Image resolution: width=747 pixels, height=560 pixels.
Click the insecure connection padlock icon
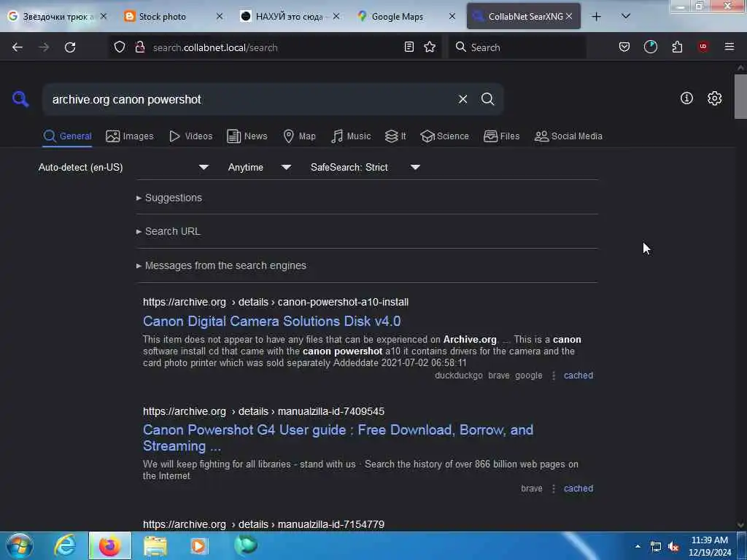point(139,47)
